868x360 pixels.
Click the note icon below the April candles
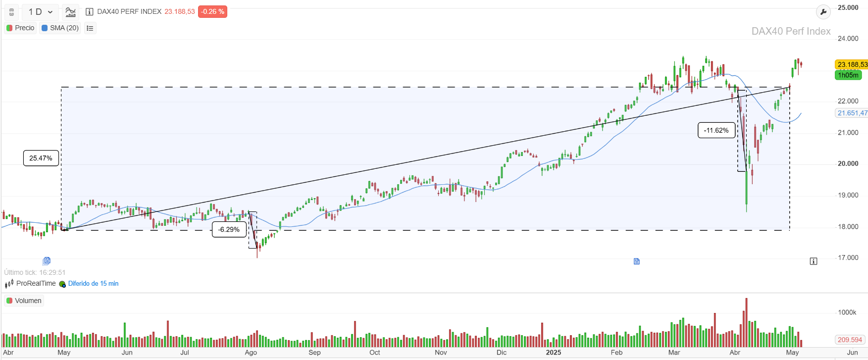pos(47,261)
